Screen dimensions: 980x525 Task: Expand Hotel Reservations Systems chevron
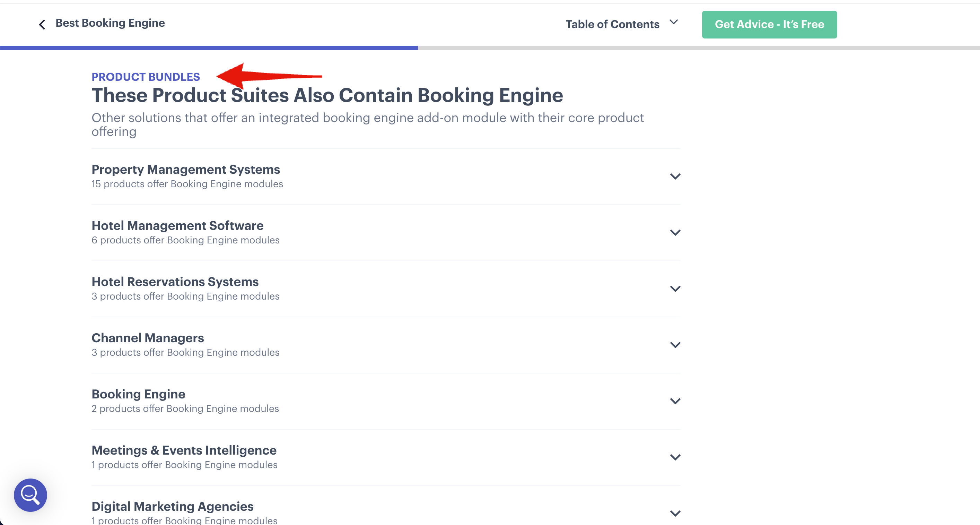tap(675, 289)
